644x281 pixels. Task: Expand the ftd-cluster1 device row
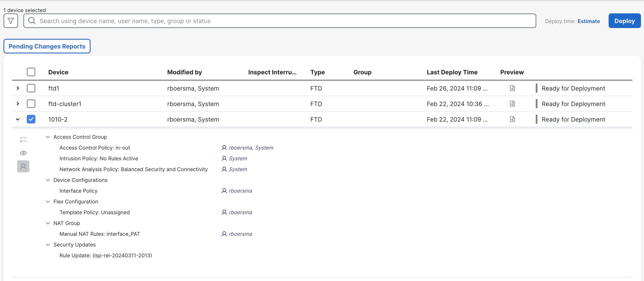pyautogui.click(x=17, y=103)
